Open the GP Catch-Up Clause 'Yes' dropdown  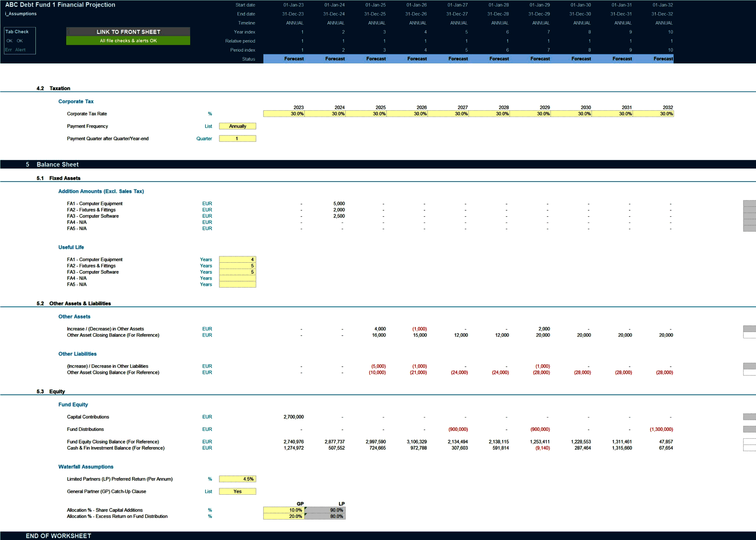click(237, 491)
